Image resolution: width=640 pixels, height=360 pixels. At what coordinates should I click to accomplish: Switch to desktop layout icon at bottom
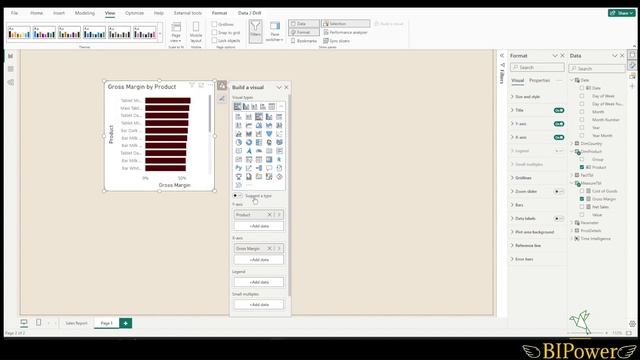coord(24,323)
